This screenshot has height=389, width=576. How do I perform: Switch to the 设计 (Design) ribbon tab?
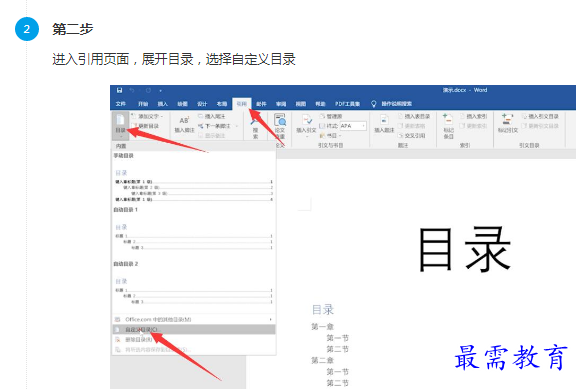202,104
